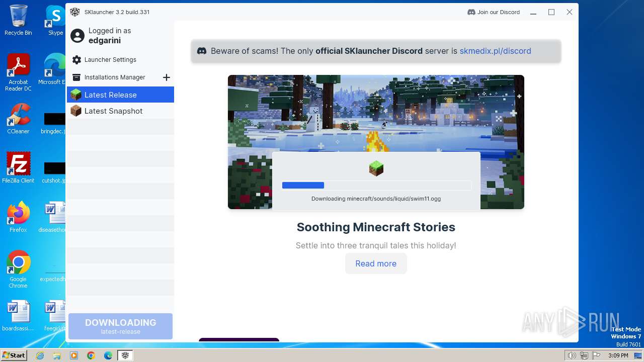This screenshot has height=362, width=644.
Task: Add new installation with plus icon
Action: point(167,77)
